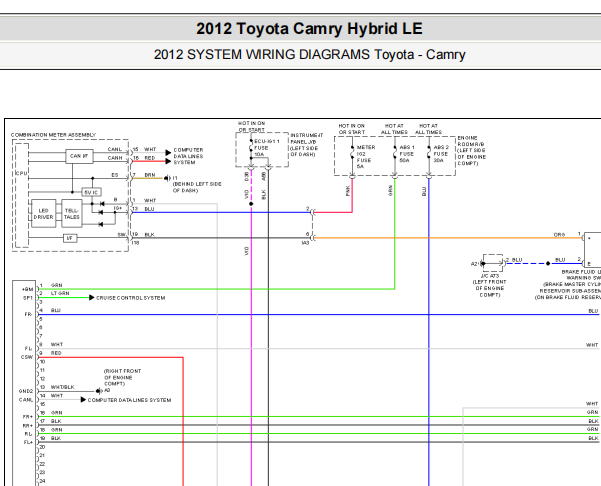Image resolution: width=601 pixels, height=486 pixels.
Task: Select the "LED DRIVER" block
Action: pos(43,213)
